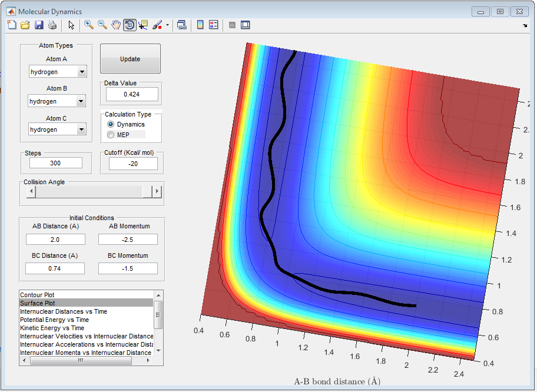537x392 pixels.
Task: Print the figure with the printer icon
Action: (52, 25)
